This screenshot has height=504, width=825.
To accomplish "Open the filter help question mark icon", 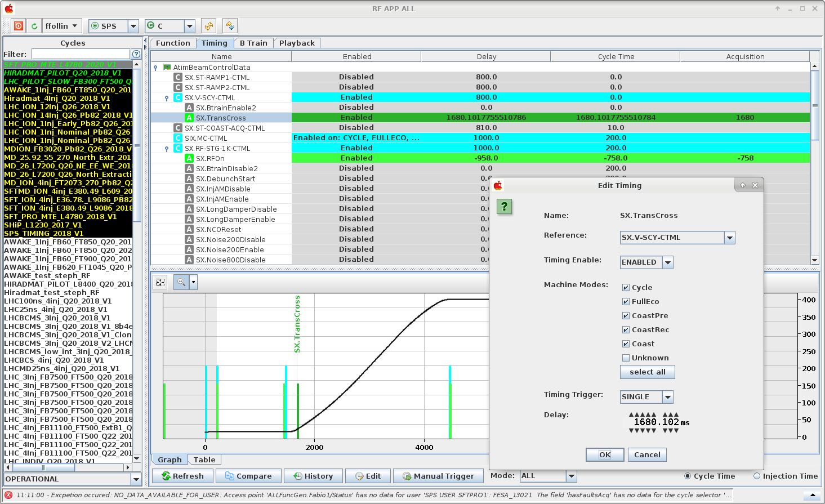I will click(136, 54).
